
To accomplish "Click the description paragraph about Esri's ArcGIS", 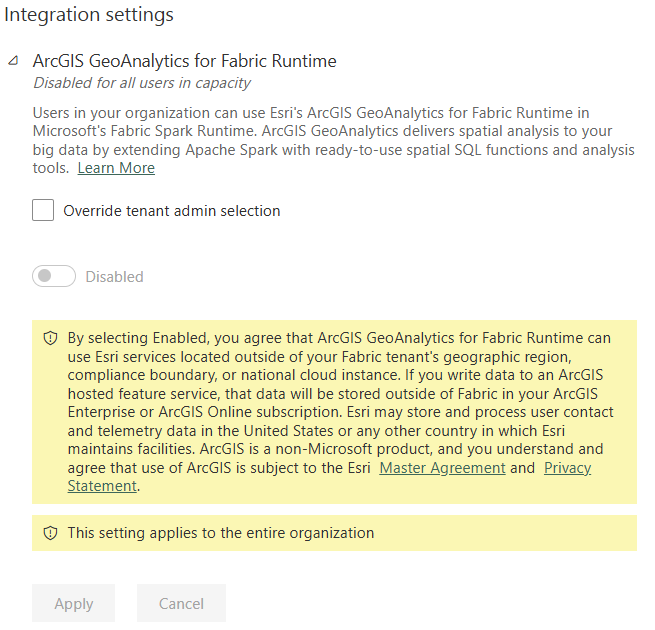I will (333, 140).
